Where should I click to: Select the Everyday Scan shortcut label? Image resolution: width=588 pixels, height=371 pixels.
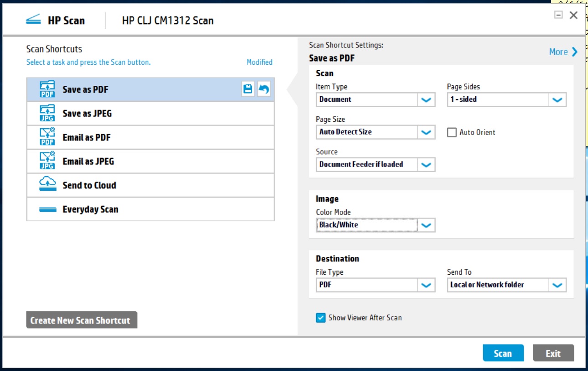90,209
